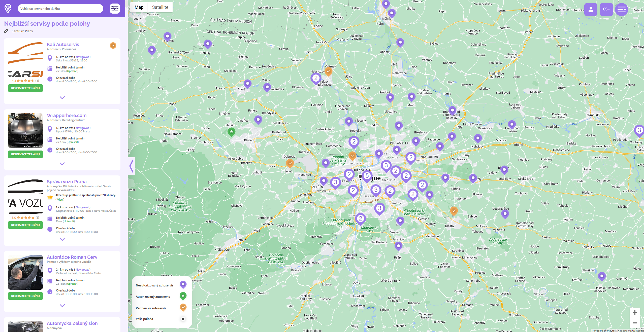The width and height of the screenshot is (644, 332).
Task: Click the purple marker near Toužetín
Action: 167,37
